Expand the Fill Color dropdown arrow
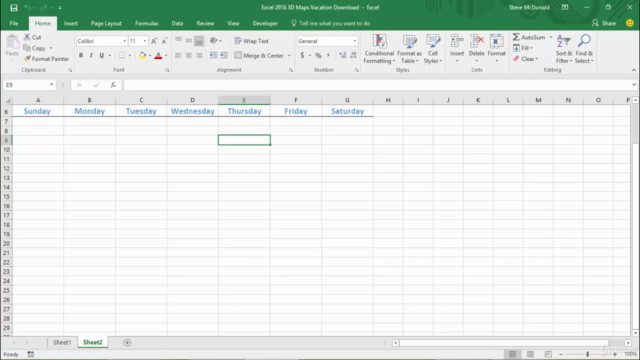Image resolution: width=640 pixels, height=360 pixels. [150, 56]
